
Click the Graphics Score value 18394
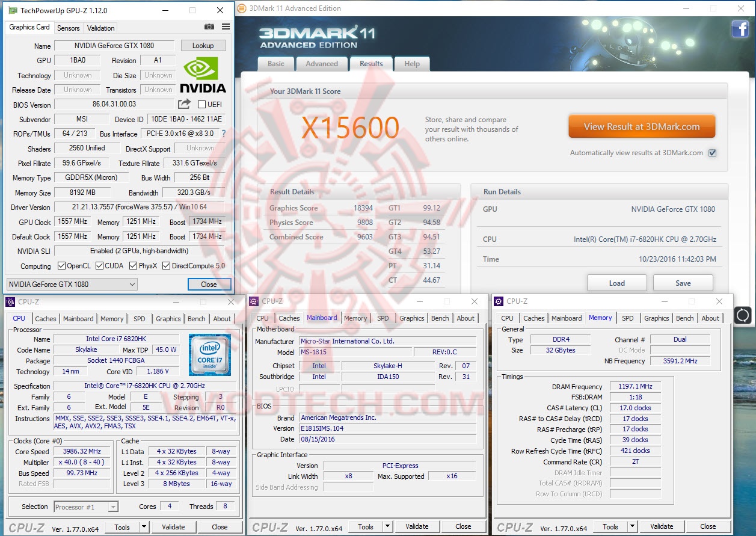[363, 208]
